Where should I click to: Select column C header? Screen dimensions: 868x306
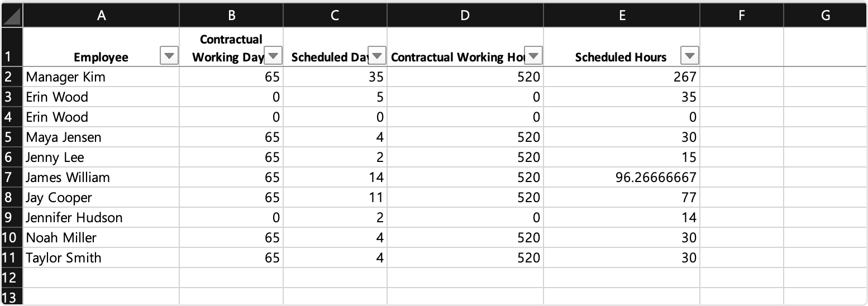[335, 16]
